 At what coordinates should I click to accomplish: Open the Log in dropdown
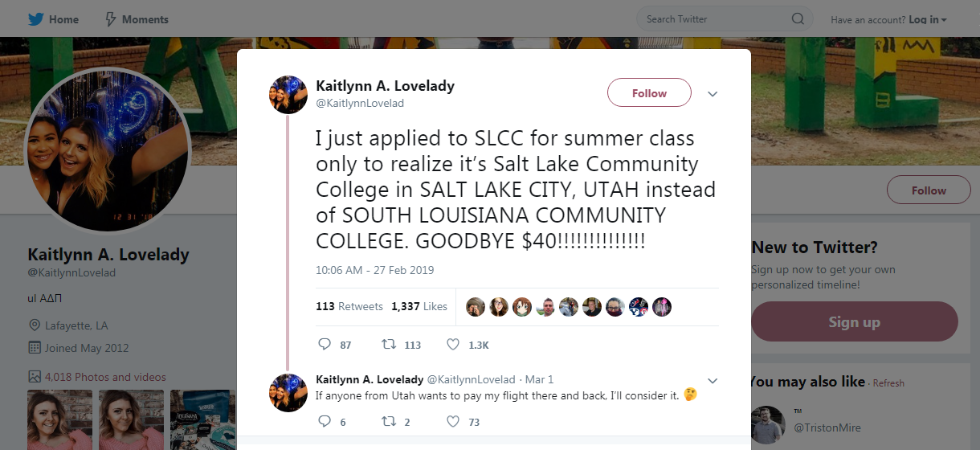[928, 19]
